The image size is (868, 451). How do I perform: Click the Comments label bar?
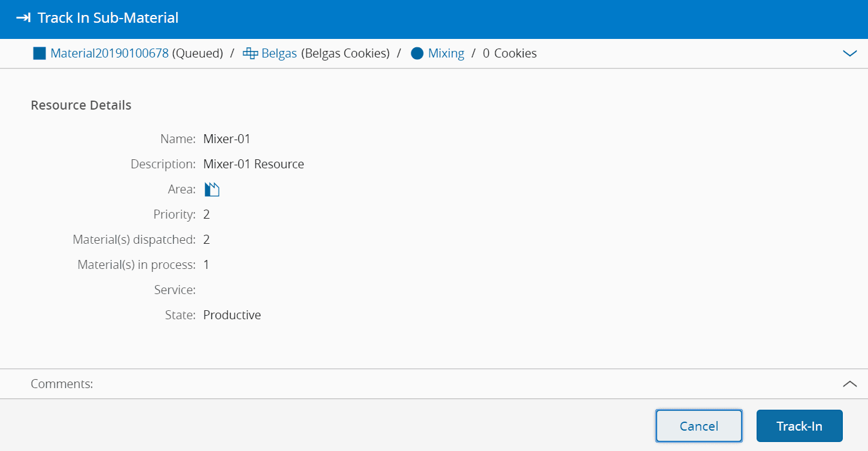click(x=62, y=384)
